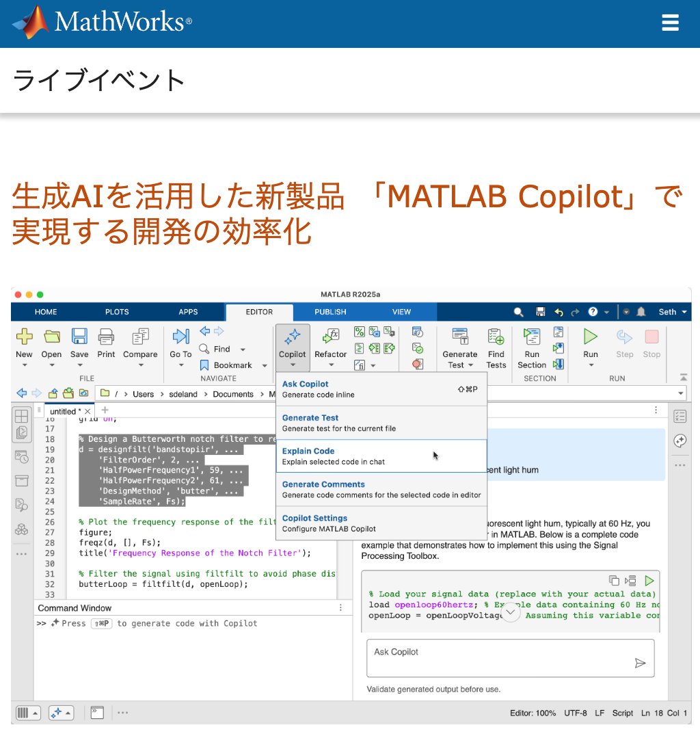Click the Save disk icon

pyautogui.click(x=79, y=336)
